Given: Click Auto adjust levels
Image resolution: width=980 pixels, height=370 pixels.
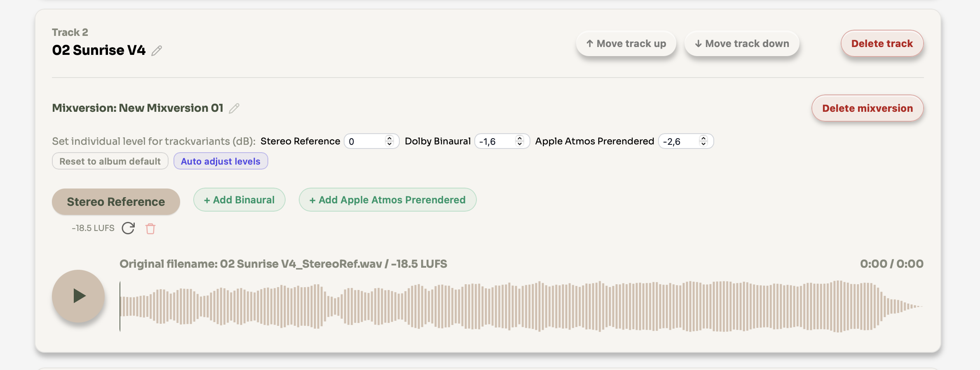Looking at the screenshot, I should 220,161.
